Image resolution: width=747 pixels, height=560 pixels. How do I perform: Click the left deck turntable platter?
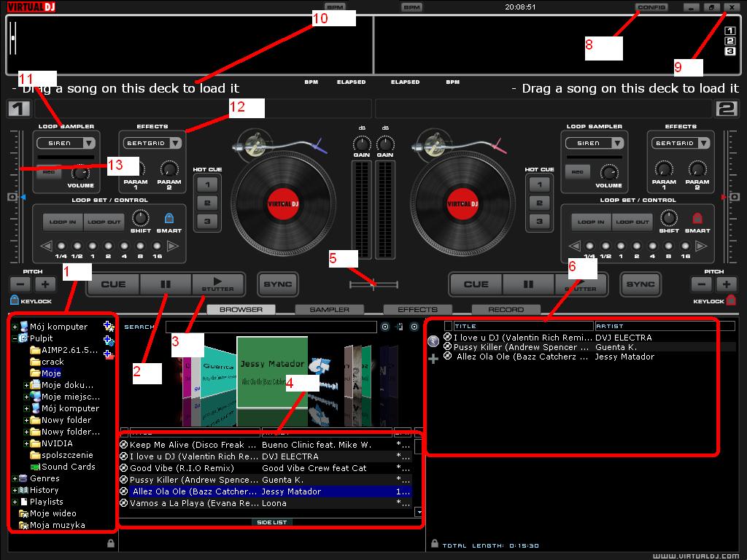[283, 204]
